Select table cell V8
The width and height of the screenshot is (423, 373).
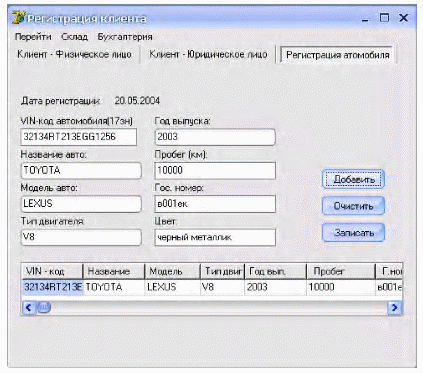click(223, 287)
